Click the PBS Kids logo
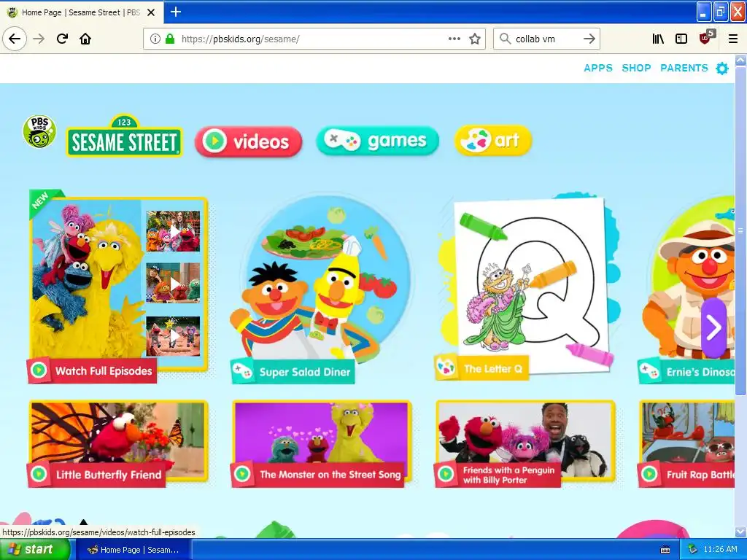 (39, 131)
